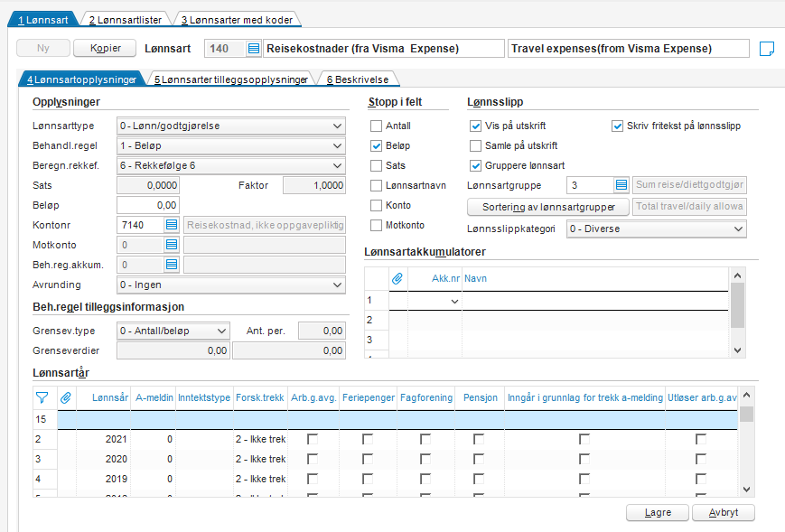Uncheck Skriv fritekst på lønnsslipp
The height and width of the screenshot is (532, 785).
[617, 126]
